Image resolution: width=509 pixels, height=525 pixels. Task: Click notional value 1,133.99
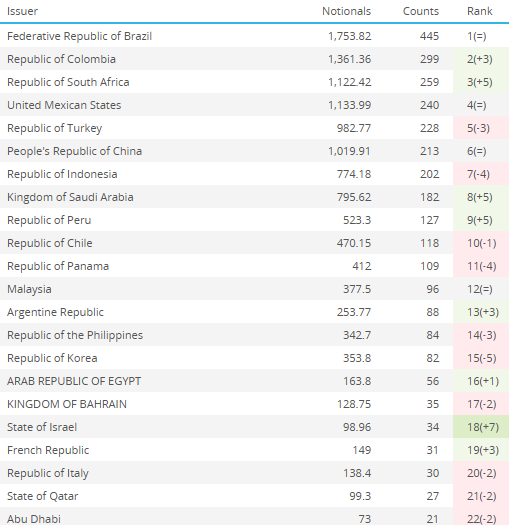350,105
